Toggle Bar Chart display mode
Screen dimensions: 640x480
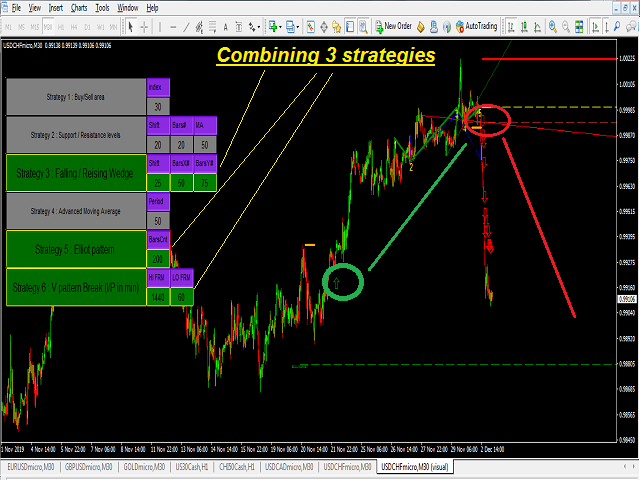[x=511, y=27]
